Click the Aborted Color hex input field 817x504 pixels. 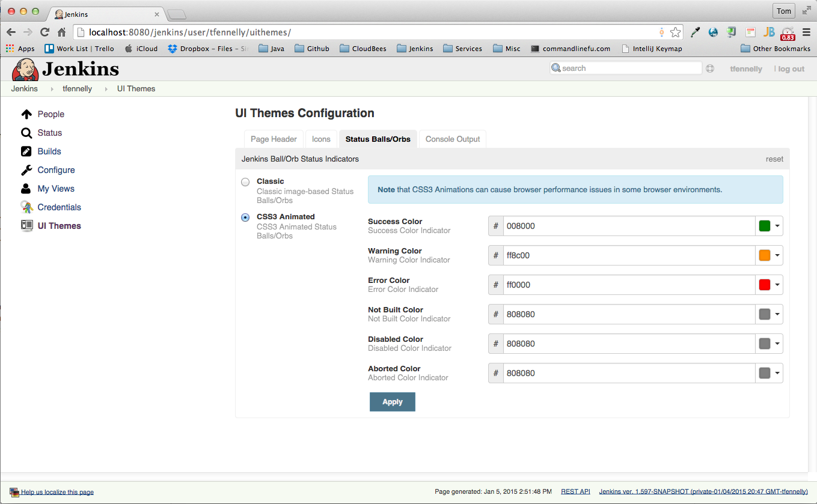click(x=629, y=373)
